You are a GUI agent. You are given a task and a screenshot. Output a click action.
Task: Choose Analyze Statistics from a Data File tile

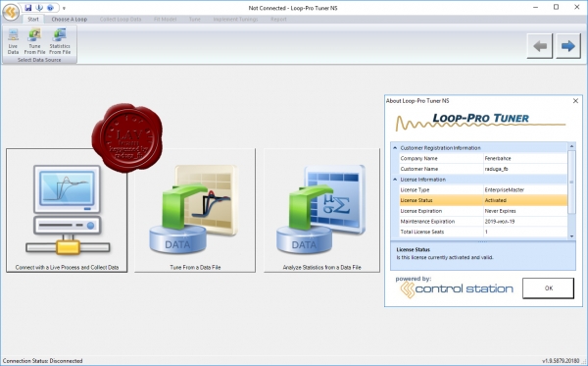click(x=321, y=210)
